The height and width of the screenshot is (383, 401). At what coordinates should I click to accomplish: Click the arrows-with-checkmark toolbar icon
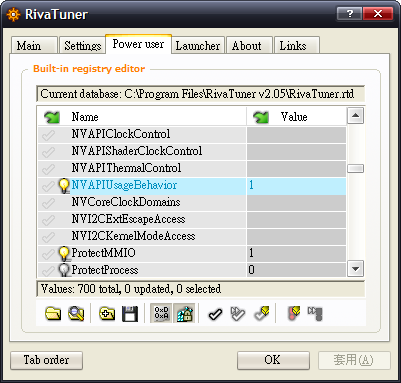[238, 314]
